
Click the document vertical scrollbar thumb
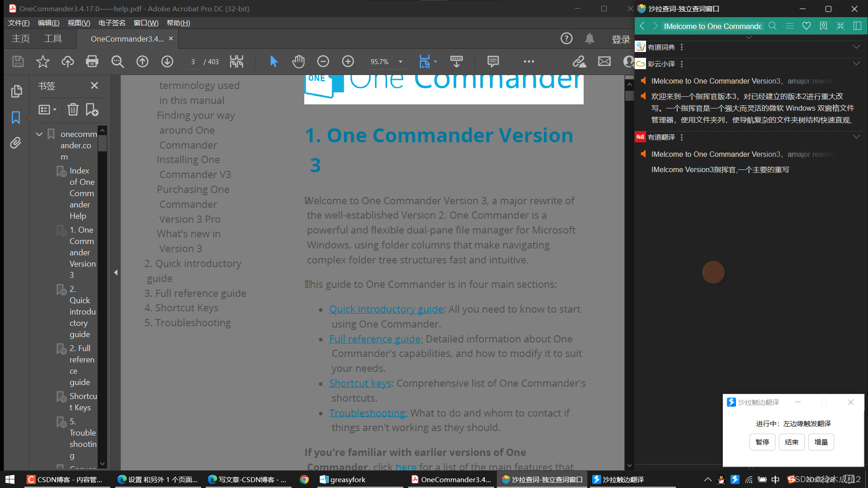coord(629,96)
